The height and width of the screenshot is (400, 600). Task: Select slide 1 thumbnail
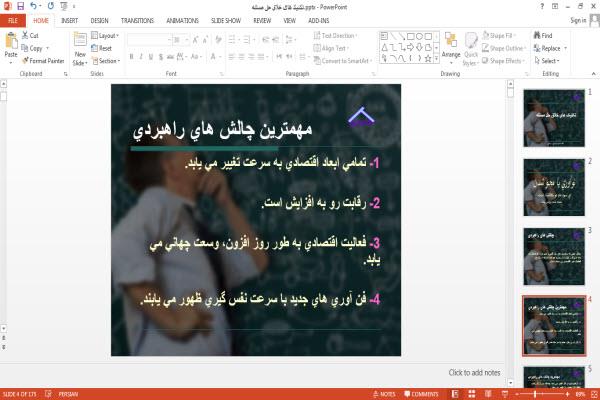click(554, 118)
